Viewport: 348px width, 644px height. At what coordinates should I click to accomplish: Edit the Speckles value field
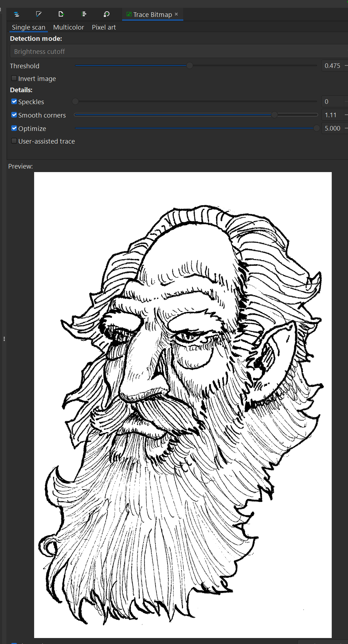333,102
